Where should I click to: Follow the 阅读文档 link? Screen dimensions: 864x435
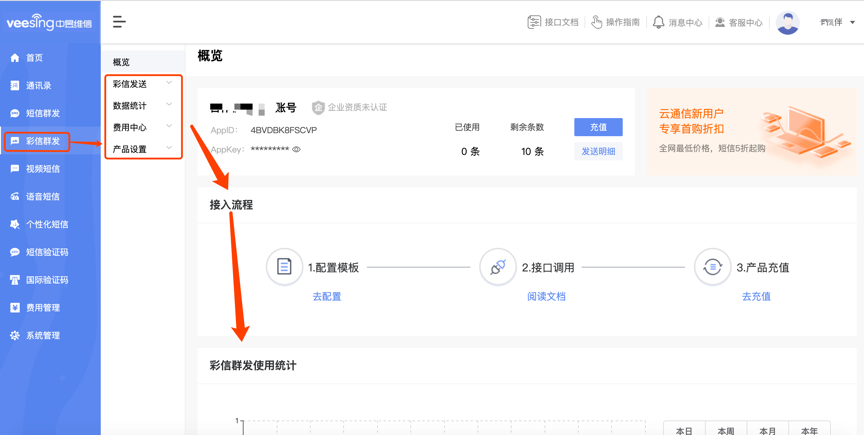[x=546, y=297]
